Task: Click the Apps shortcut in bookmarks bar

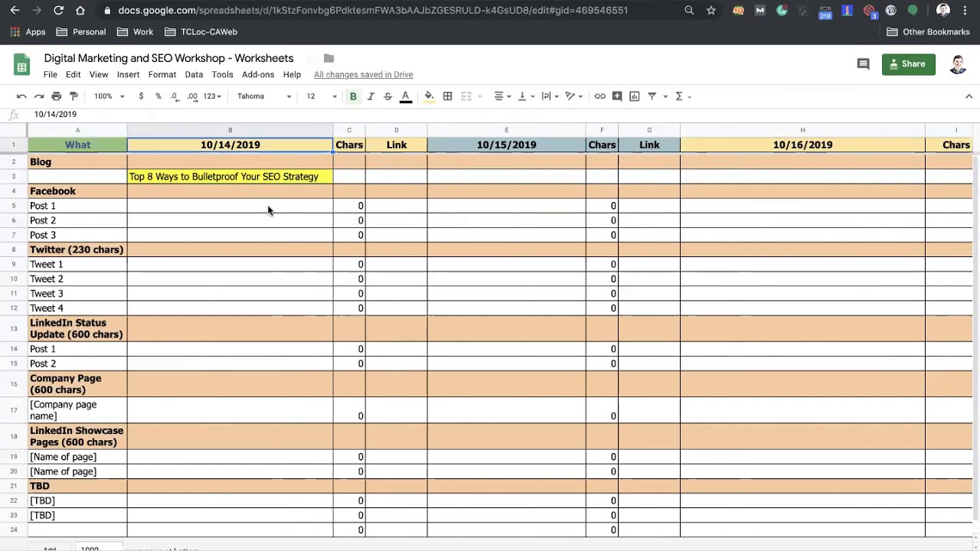Action: click(x=28, y=32)
